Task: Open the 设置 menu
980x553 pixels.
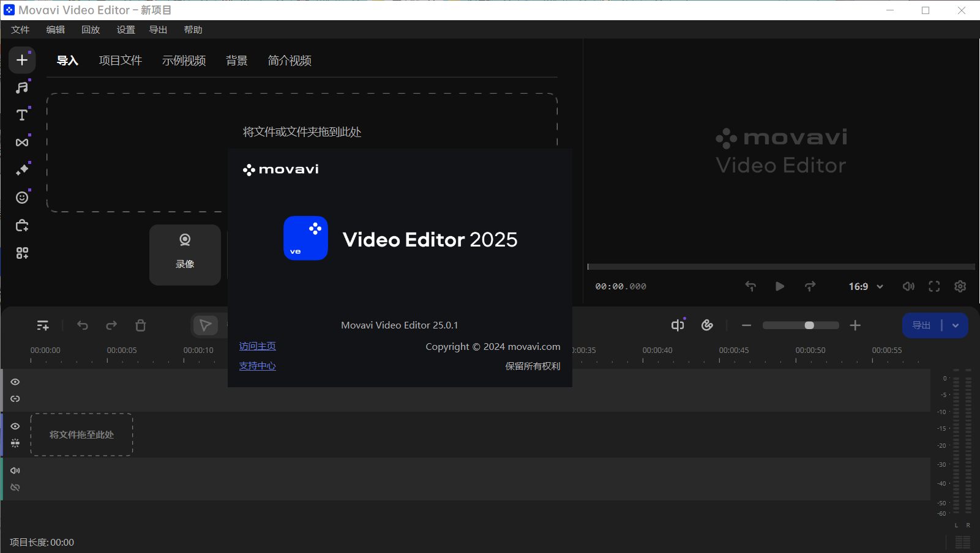Action: (x=125, y=29)
